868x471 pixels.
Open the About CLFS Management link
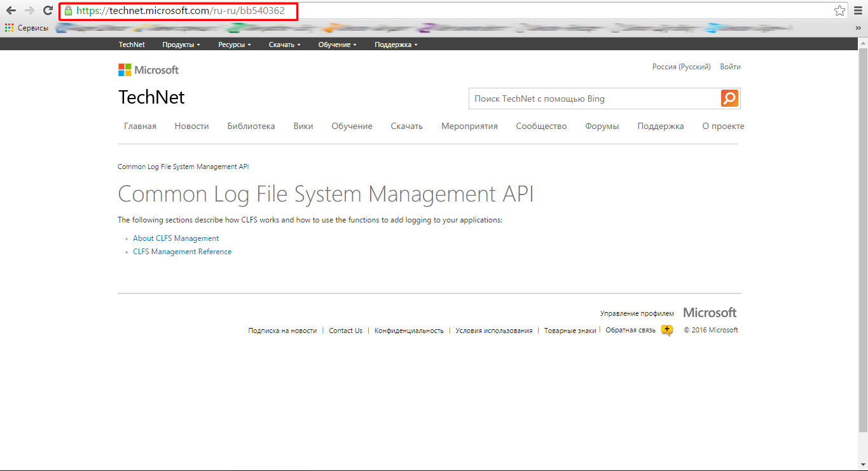tap(176, 238)
